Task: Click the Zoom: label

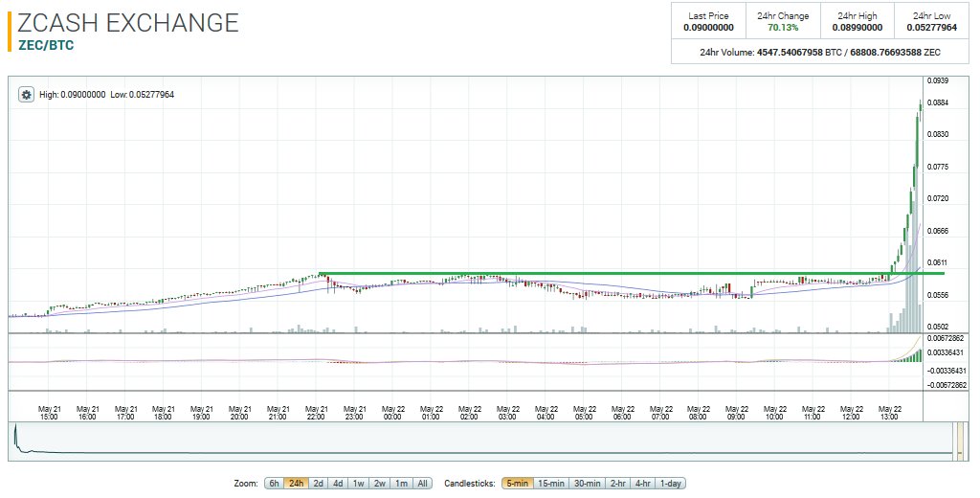Action: coord(246,484)
